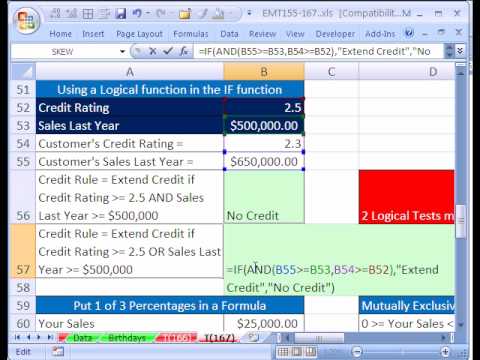The height and width of the screenshot is (360, 480).
Task: Open the Insert ribbon tab
Action: (93, 34)
